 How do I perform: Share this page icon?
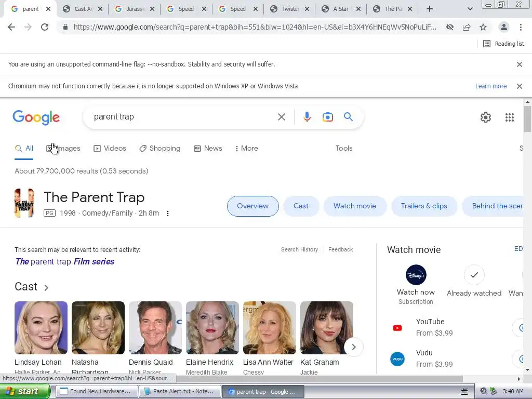pyautogui.click(x=467, y=27)
